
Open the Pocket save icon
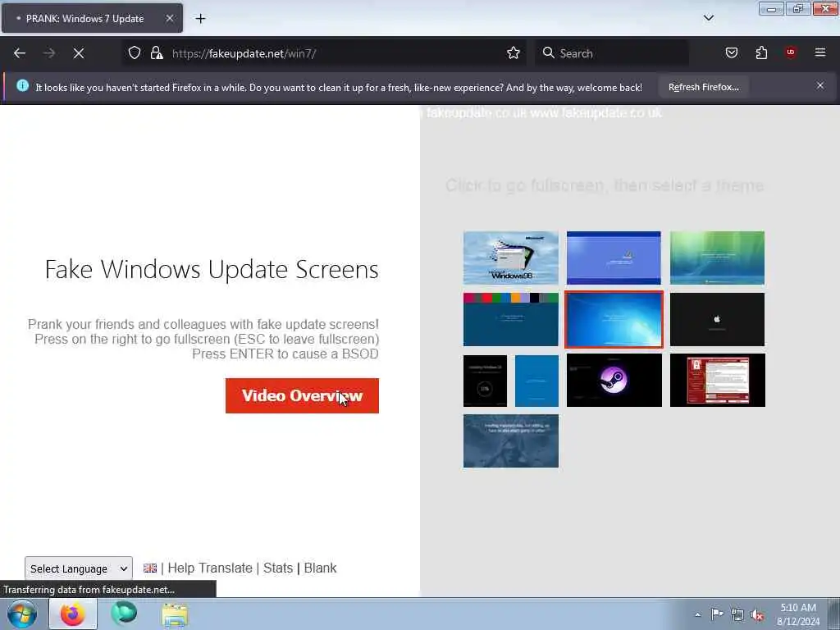731,52
